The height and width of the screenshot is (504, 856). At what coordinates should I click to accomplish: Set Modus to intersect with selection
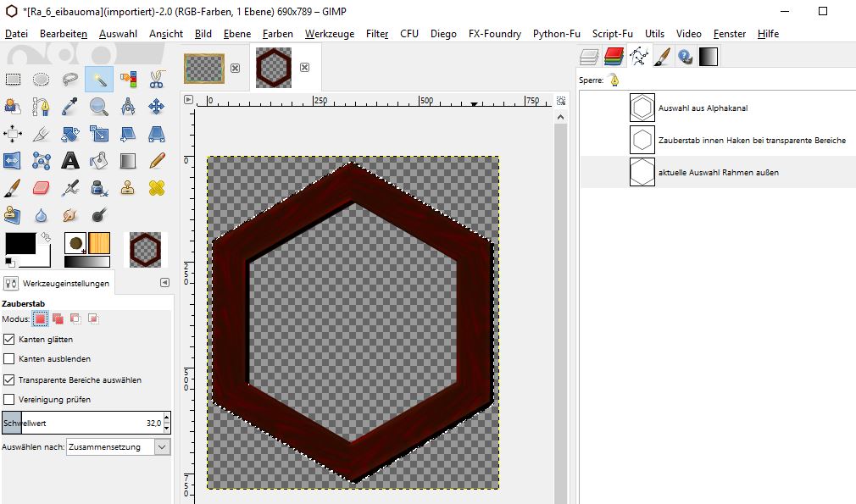(x=93, y=318)
